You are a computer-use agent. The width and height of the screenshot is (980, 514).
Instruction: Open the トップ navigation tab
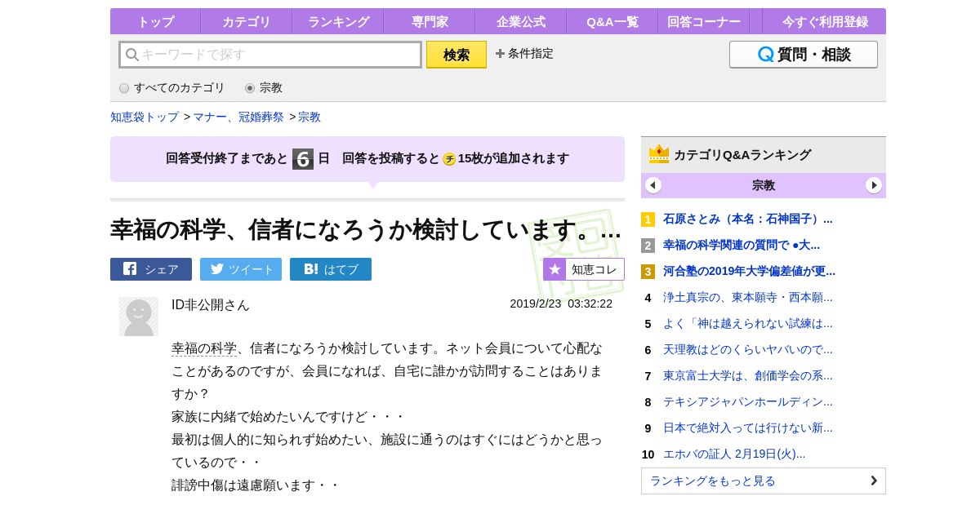coord(155,21)
